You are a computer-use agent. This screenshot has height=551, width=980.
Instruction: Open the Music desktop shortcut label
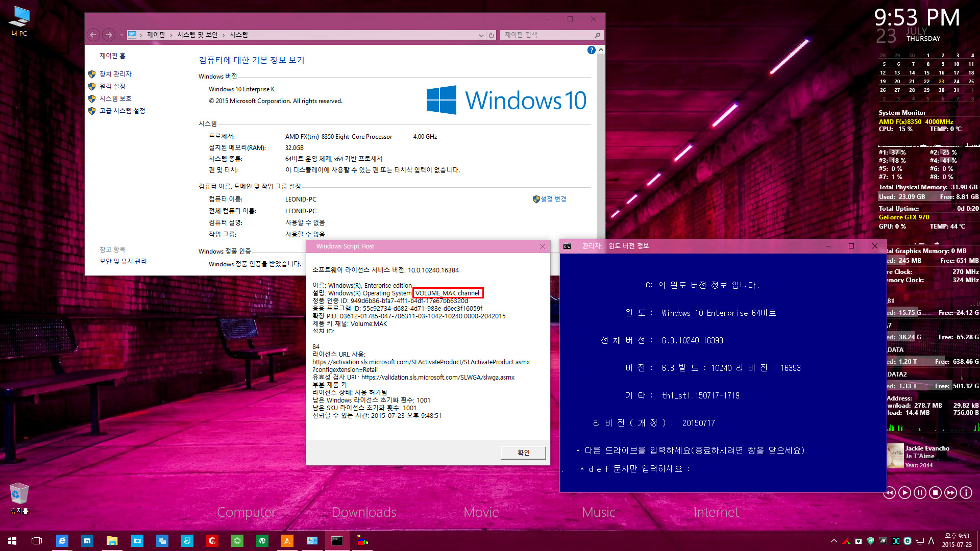click(598, 512)
